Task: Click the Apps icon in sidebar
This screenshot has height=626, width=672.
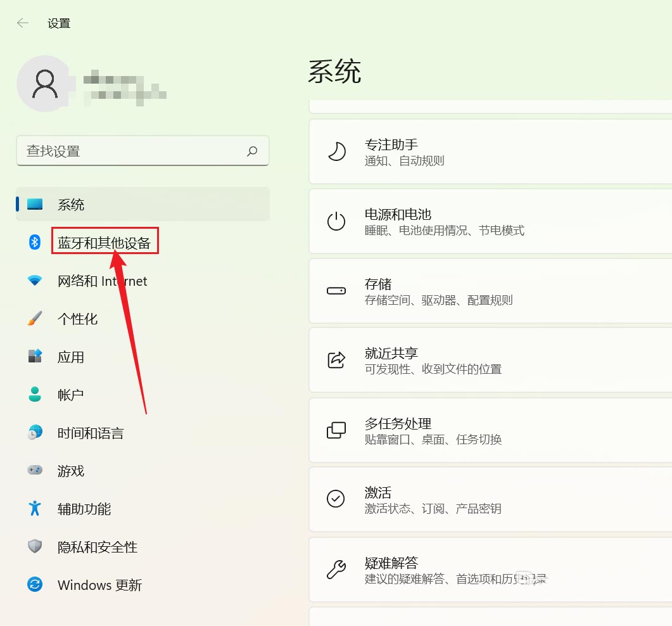Action: [x=35, y=356]
